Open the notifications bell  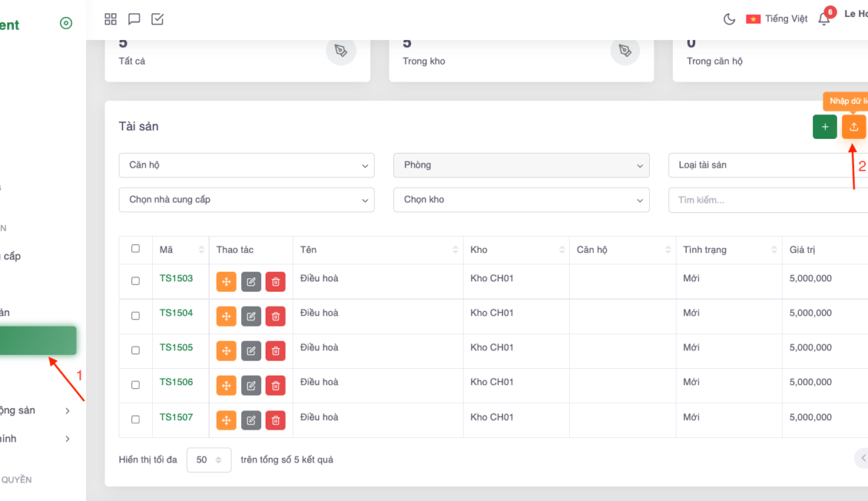824,19
